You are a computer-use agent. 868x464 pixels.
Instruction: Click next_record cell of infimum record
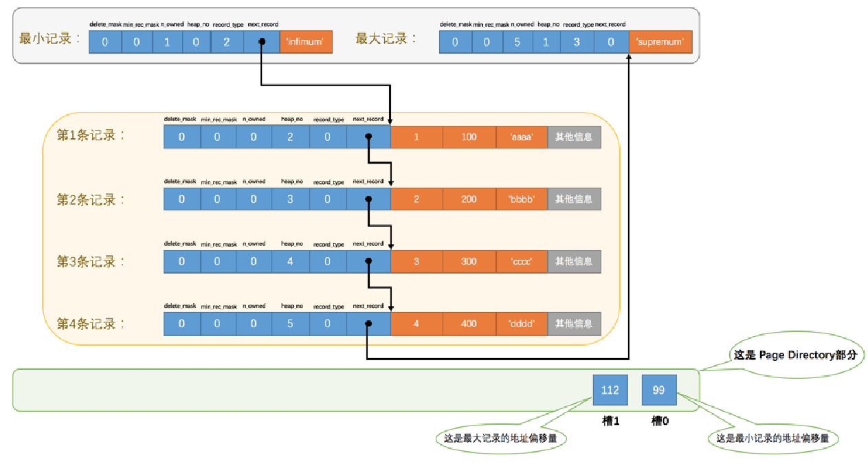[261, 41]
